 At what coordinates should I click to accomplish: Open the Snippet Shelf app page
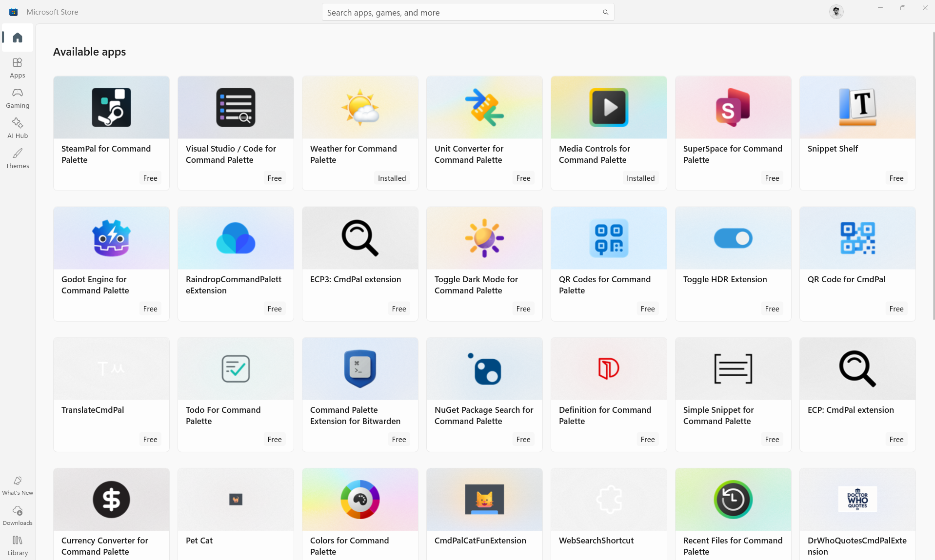coord(857,133)
